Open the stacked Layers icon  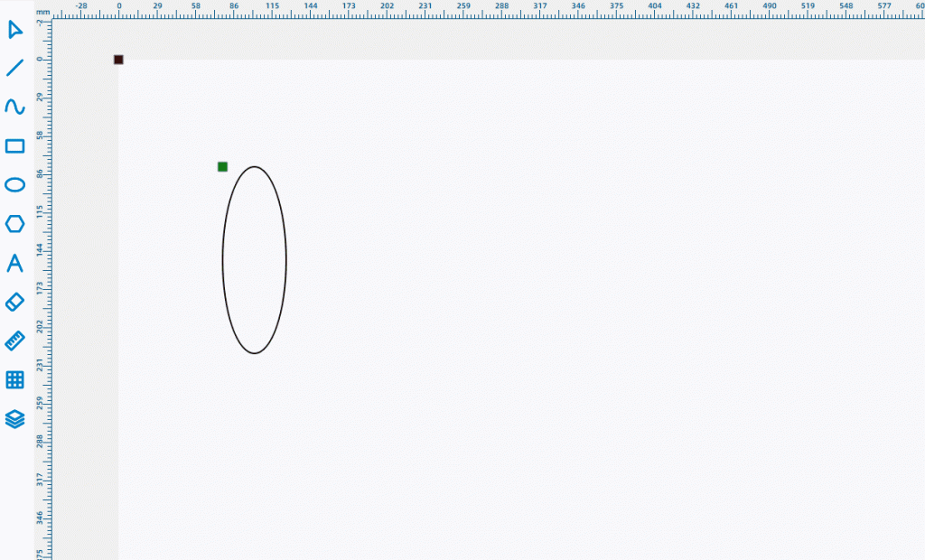coord(14,419)
